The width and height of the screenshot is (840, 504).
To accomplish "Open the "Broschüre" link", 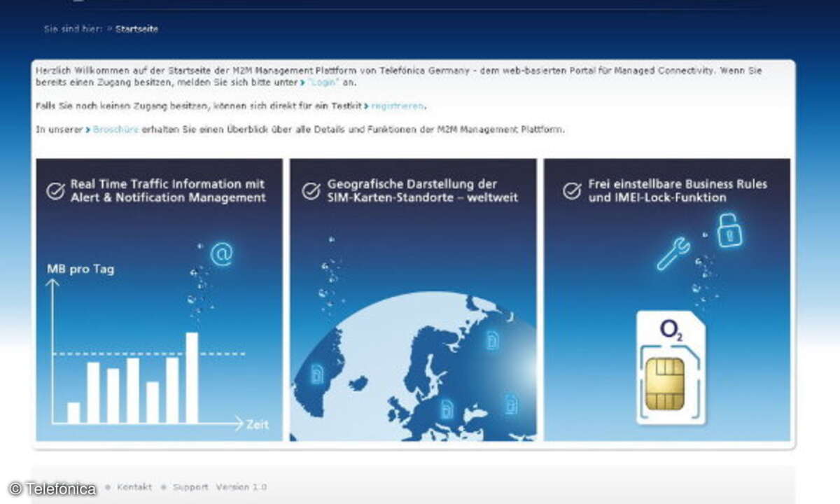I will click(115, 129).
